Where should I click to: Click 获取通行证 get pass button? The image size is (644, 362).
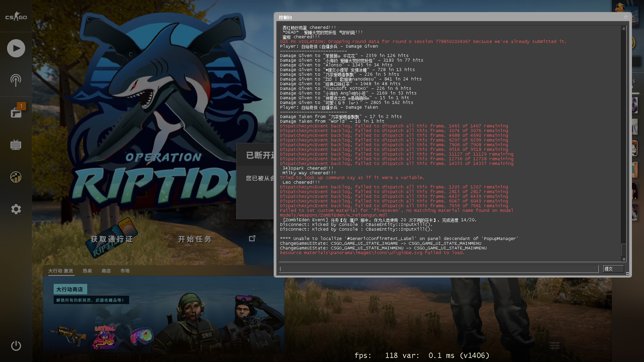(x=112, y=239)
